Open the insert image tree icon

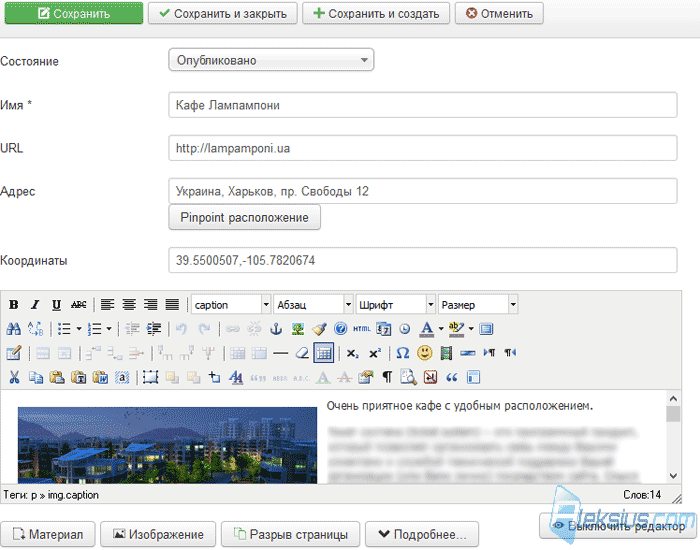[x=298, y=329]
